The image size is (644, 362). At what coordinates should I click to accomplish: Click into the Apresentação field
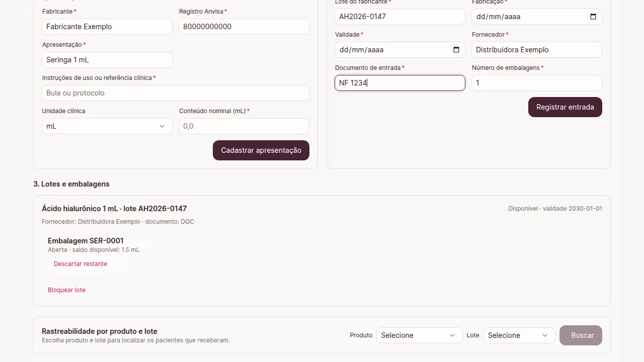click(107, 60)
